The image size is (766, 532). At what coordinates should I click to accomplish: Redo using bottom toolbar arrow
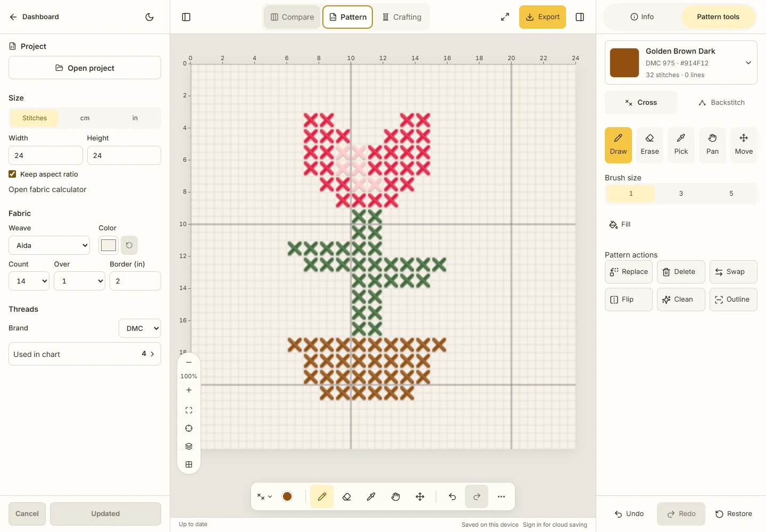pos(477,496)
